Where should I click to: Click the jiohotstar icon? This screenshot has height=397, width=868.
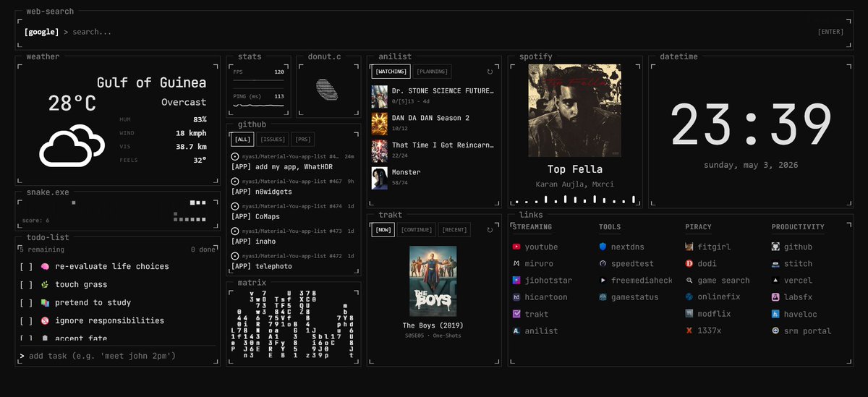pos(516,281)
